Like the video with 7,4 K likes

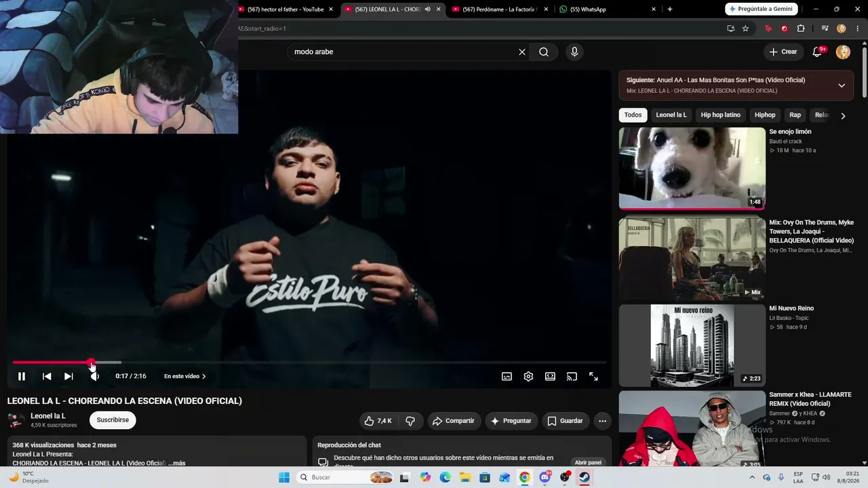378,421
